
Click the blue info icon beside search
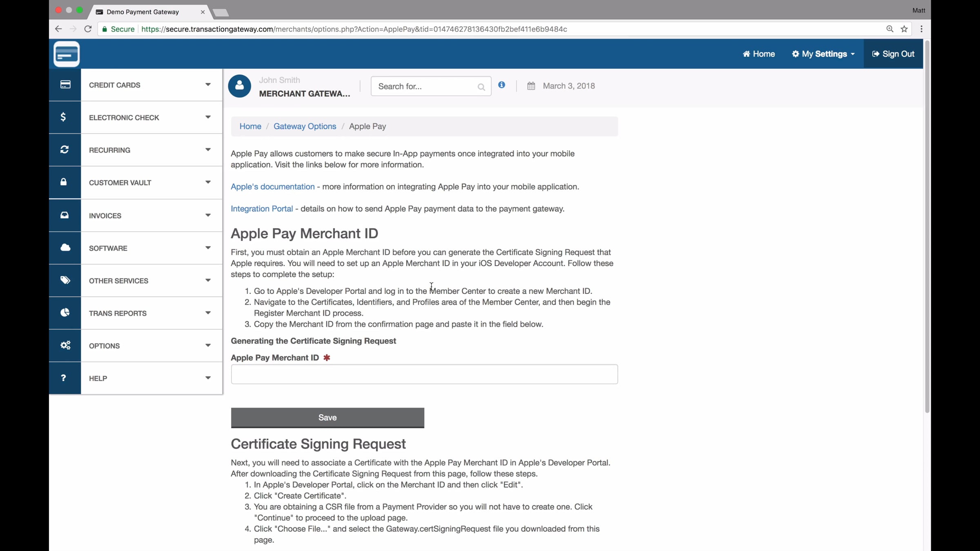(x=501, y=85)
